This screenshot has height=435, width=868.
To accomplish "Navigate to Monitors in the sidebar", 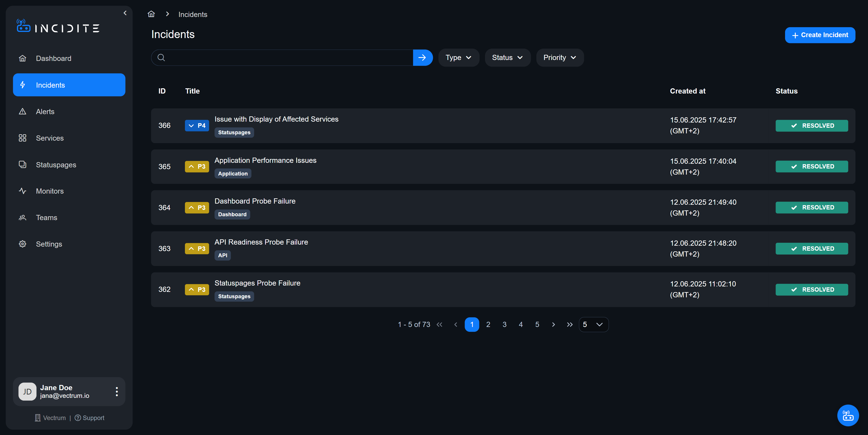I will tap(50, 191).
